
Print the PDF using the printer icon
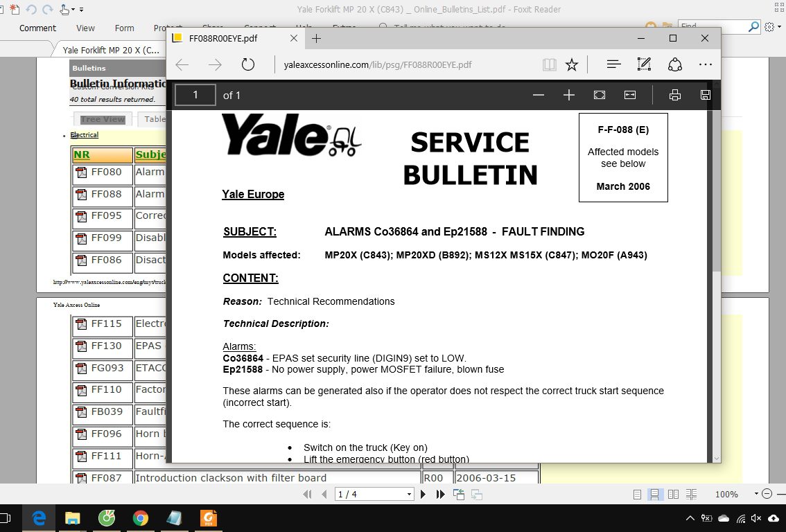coord(675,95)
